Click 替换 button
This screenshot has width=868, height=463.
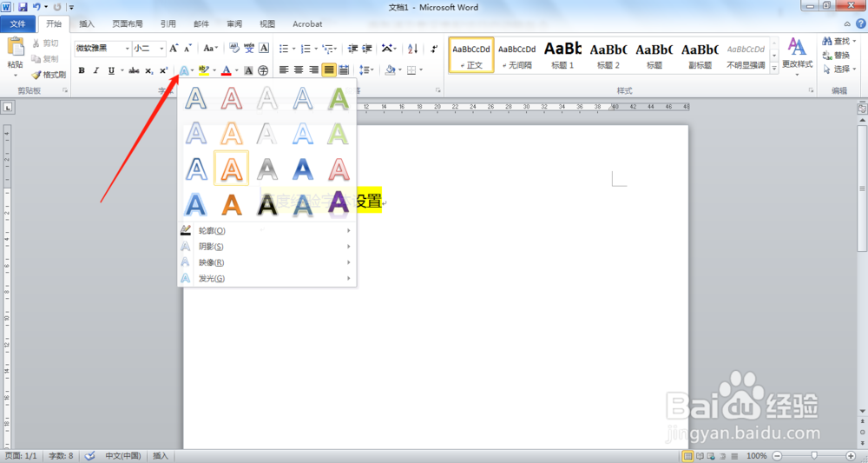point(837,55)
